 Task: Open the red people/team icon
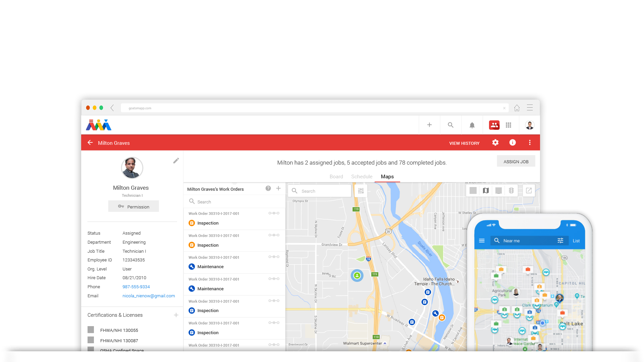(494, 125)
